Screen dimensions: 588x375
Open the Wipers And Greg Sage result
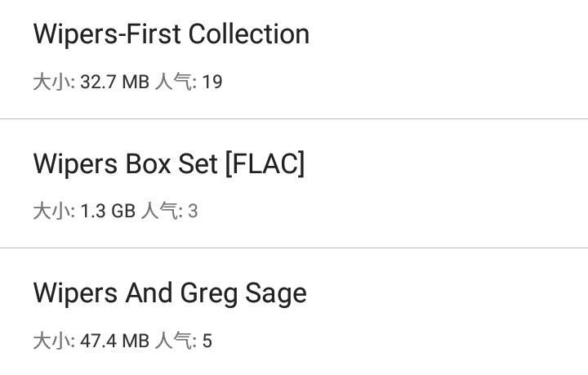pos(170,293)
